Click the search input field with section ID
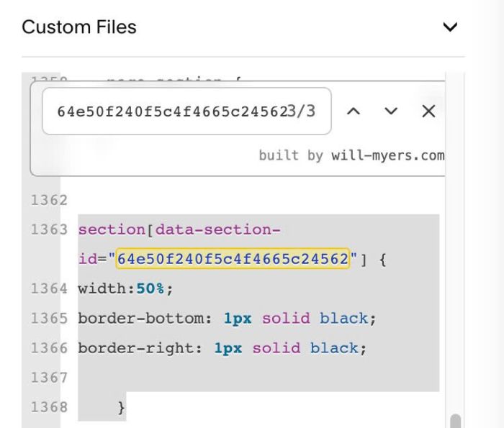Viewport: 504px width, 428px height. (x=186, y=111)
